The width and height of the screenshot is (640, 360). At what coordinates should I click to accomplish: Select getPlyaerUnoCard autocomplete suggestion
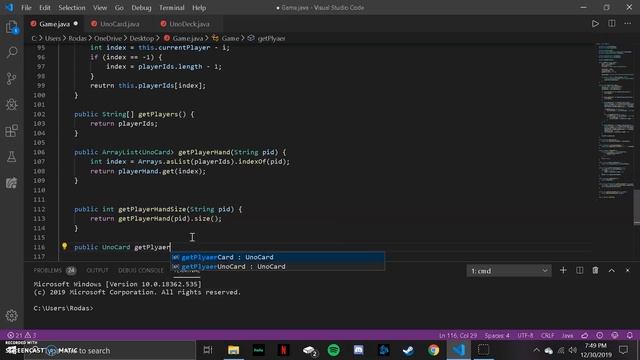[x=278, y=267]
